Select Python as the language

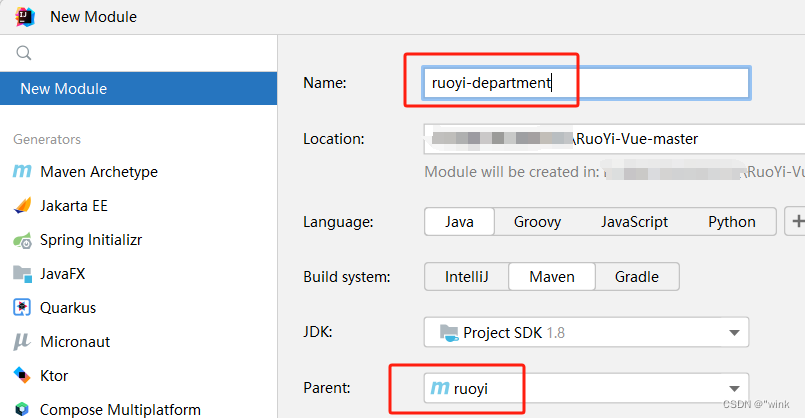pyautogui.click(x=732, y=221)
